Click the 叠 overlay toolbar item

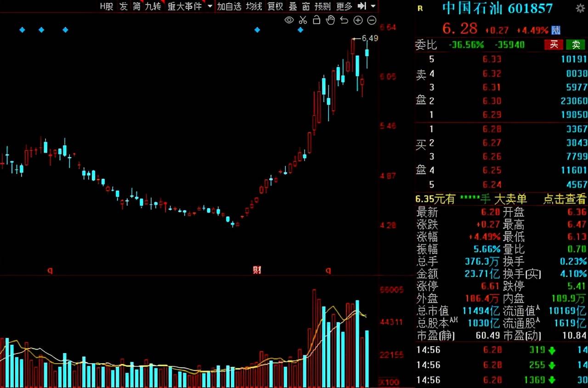(293, 6)
